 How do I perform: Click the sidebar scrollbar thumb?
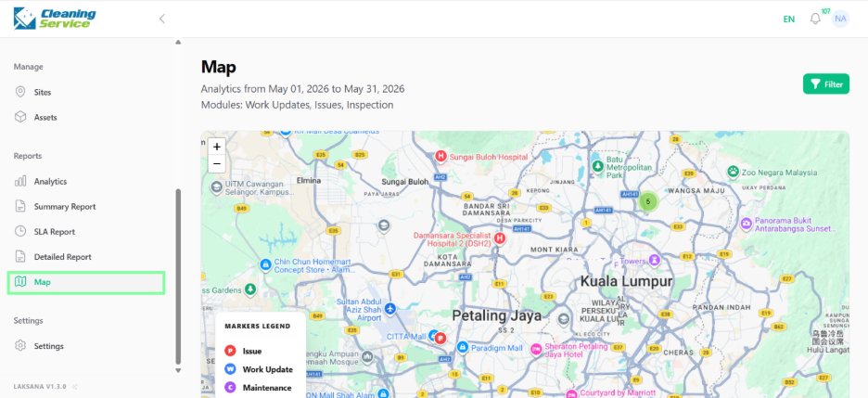coord(178,276)
